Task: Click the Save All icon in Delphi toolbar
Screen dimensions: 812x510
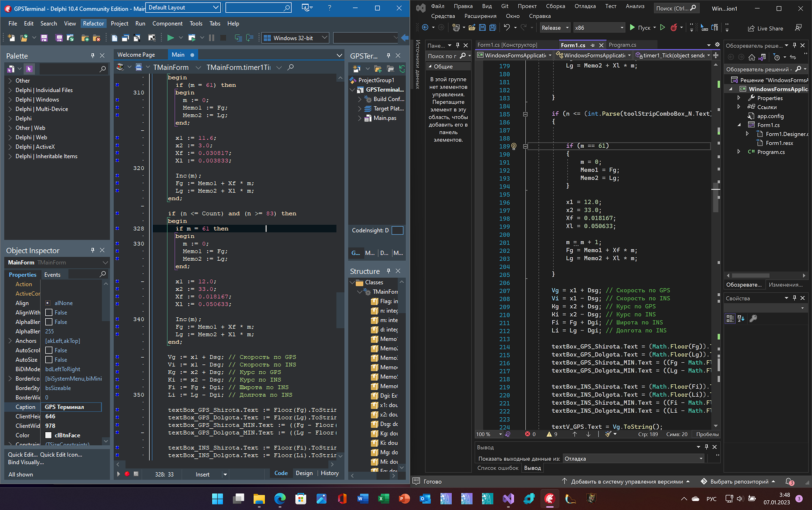Action: pos(59,38)
